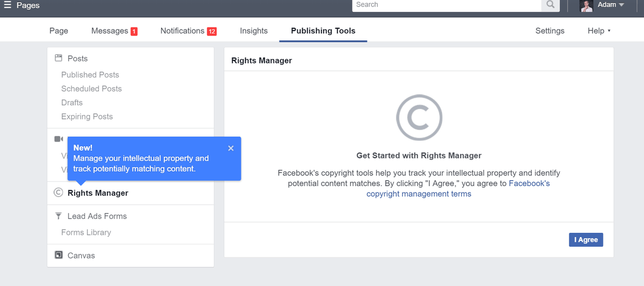Open Facebook's copyright management terms link
The image size is (644, 286).
(x=458, y=189)
